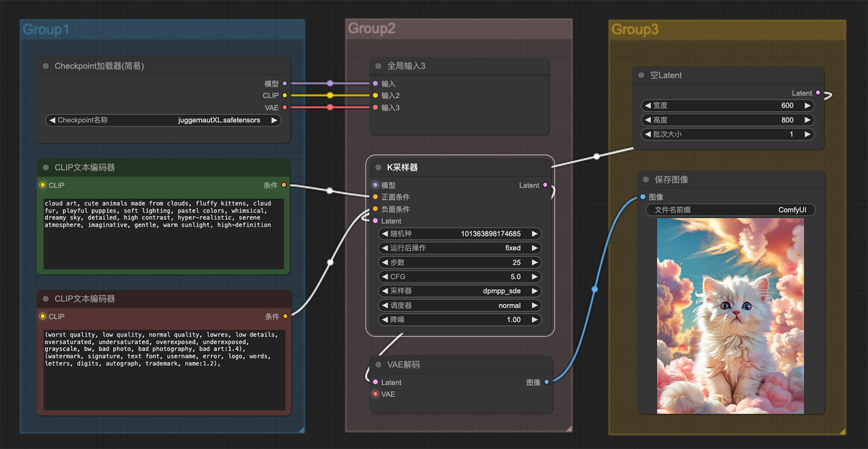Collapse the K采样器 node via its dot
Image resolution: width=868 pixels, height=449 pixels.
click(378, 167)
